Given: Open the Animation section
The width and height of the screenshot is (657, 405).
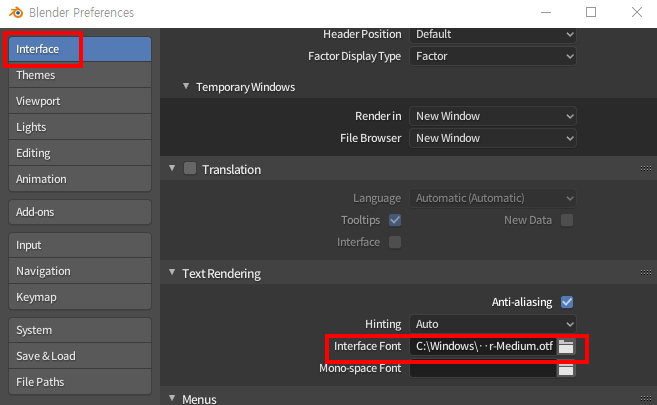Looking at the screenshot, I should pyautogui.click(x=80, y=179).
